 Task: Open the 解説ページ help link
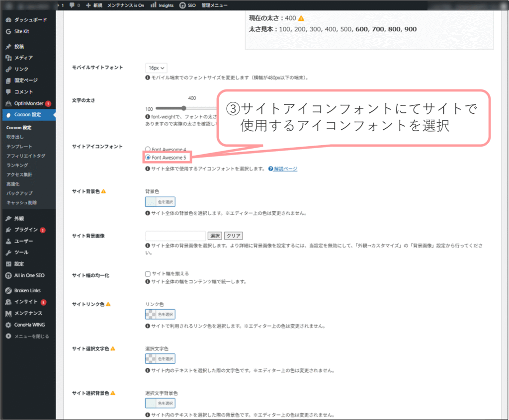[285, 169]
